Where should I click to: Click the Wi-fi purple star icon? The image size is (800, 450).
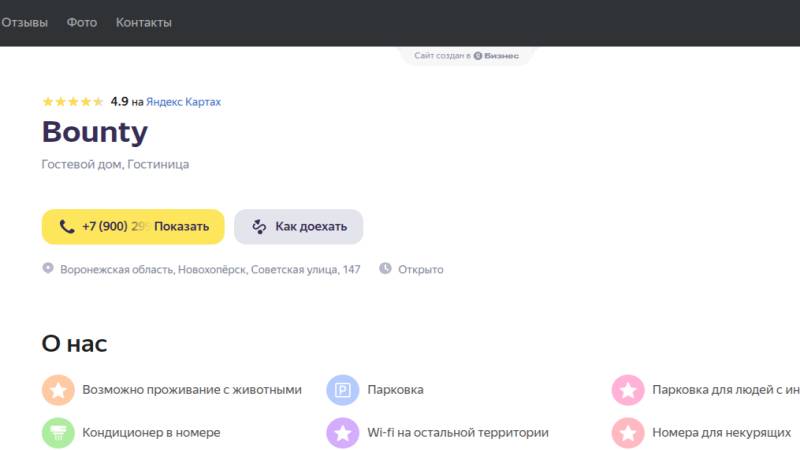point(343,433)
